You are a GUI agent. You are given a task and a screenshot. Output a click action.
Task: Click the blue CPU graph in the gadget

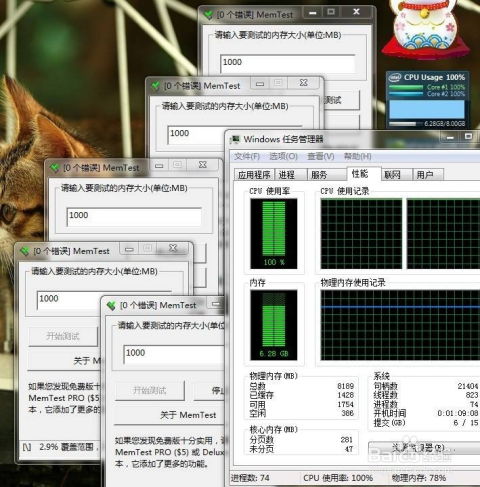tap(427, 109)
